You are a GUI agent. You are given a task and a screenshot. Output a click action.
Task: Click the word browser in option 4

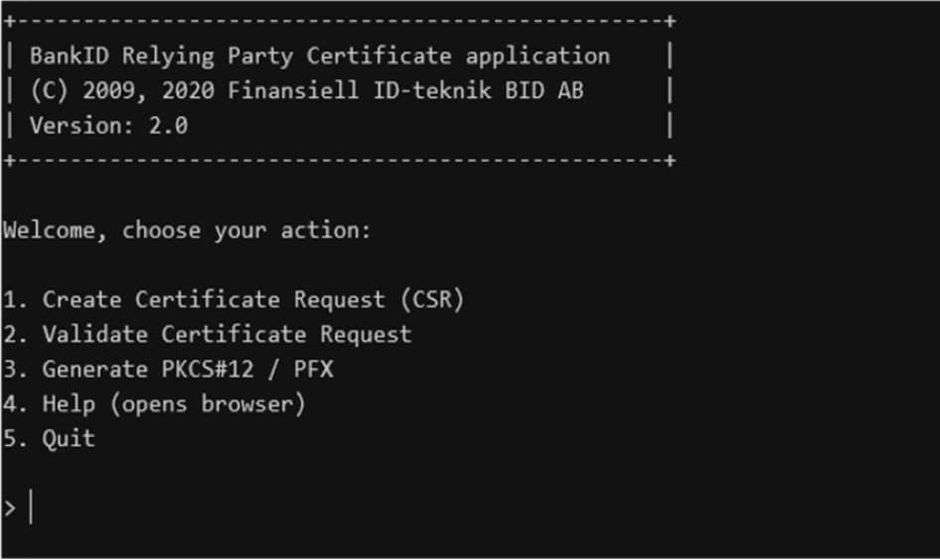(247, 404)
